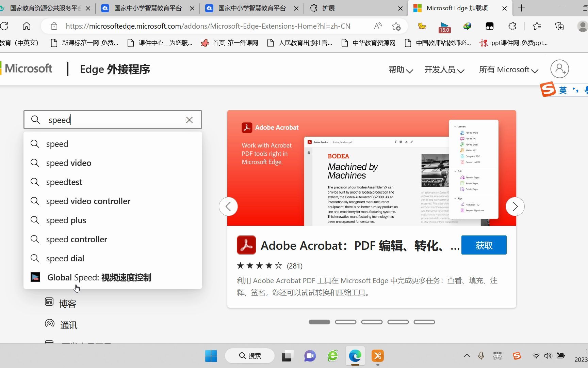Viewport: 588px width, 368px height.
Task: Select the 'speed video' suggestion
Action: pyautogui.click(x=113, y=163)
